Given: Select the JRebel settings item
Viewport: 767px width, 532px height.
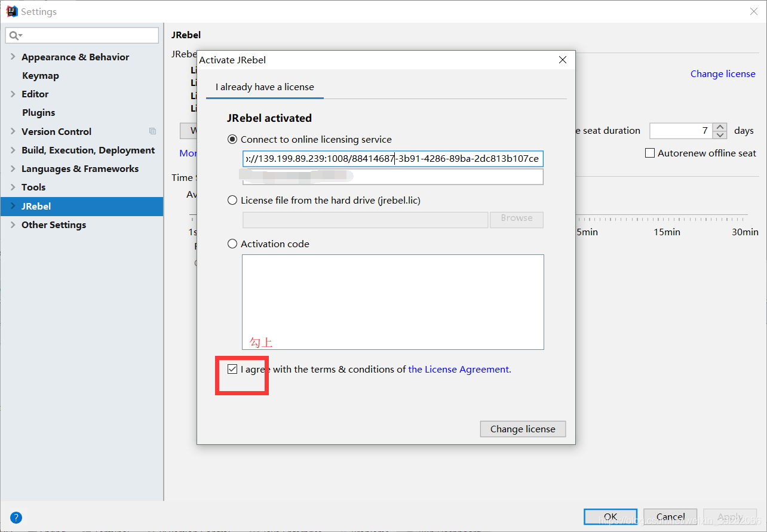Looking at the screenshot, I should (82, 206).
